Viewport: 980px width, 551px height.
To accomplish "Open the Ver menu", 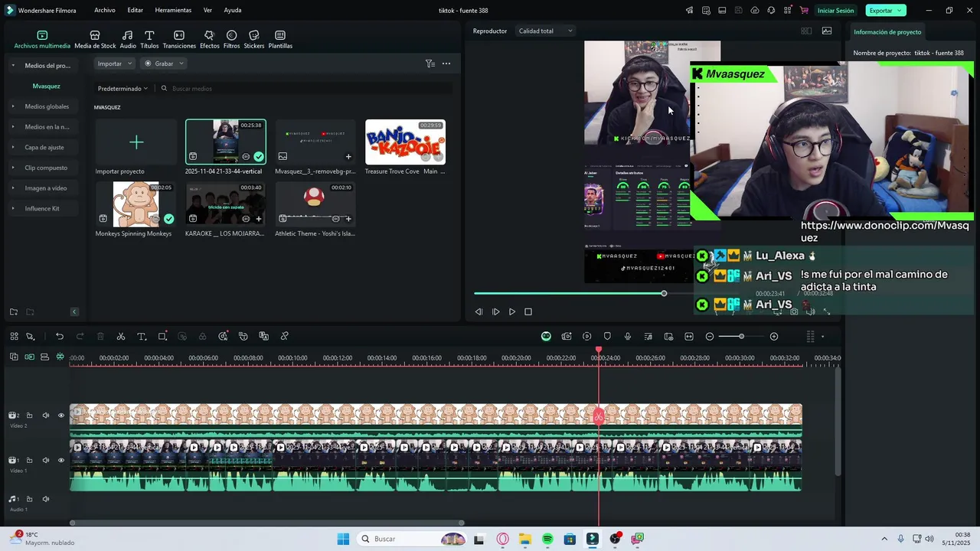I will (x=207, y=10).
